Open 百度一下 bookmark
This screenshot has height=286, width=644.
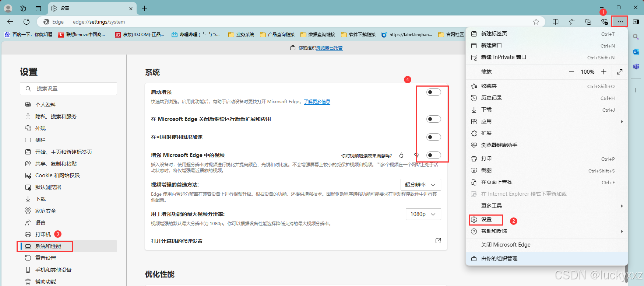point(28,35)
